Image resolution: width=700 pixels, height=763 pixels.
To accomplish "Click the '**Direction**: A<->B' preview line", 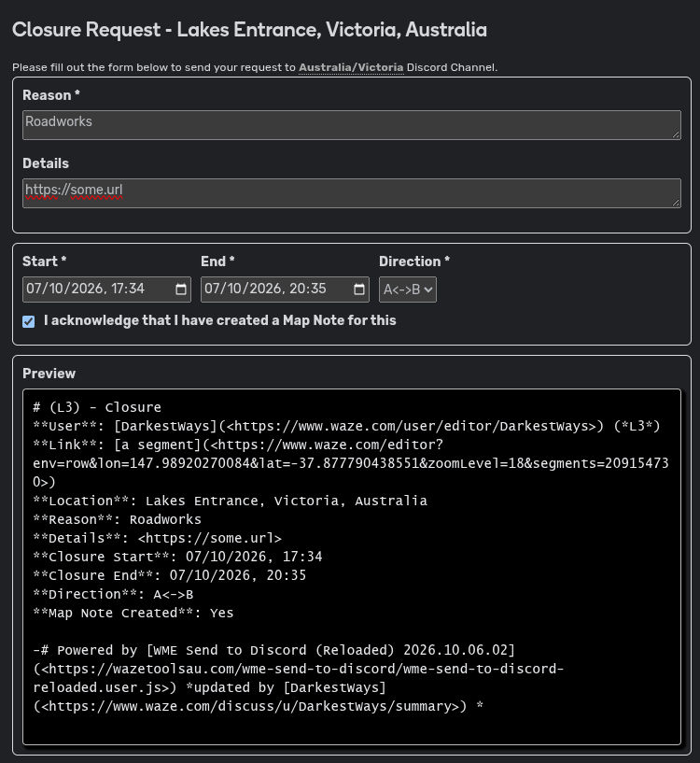I will pos(113,594).
